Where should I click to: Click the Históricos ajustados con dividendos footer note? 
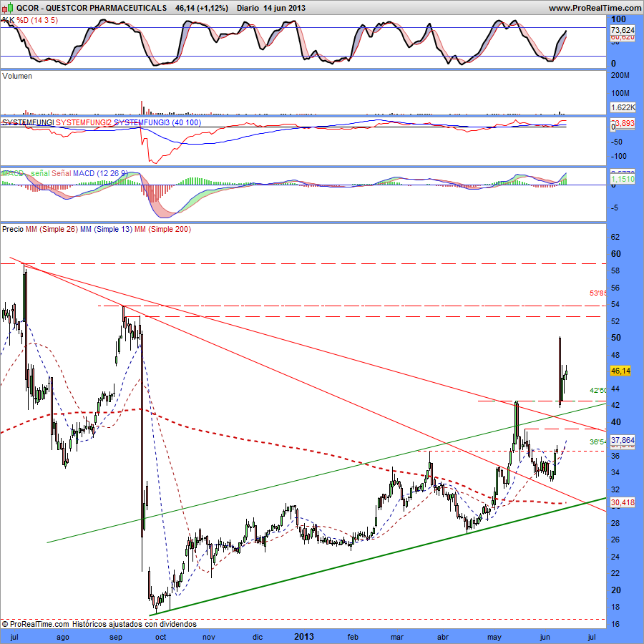coord(135,624)
